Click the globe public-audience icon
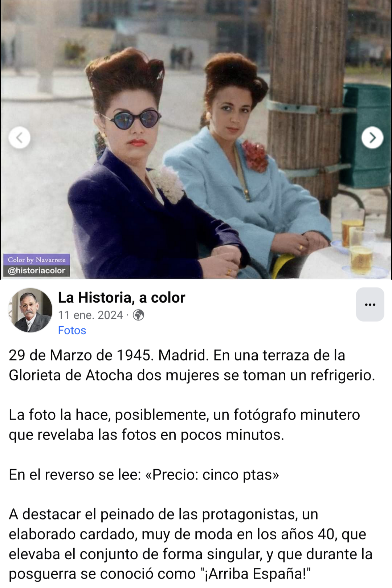The width and height of the screenshot is (392, 588). click(x=138, y=315)
